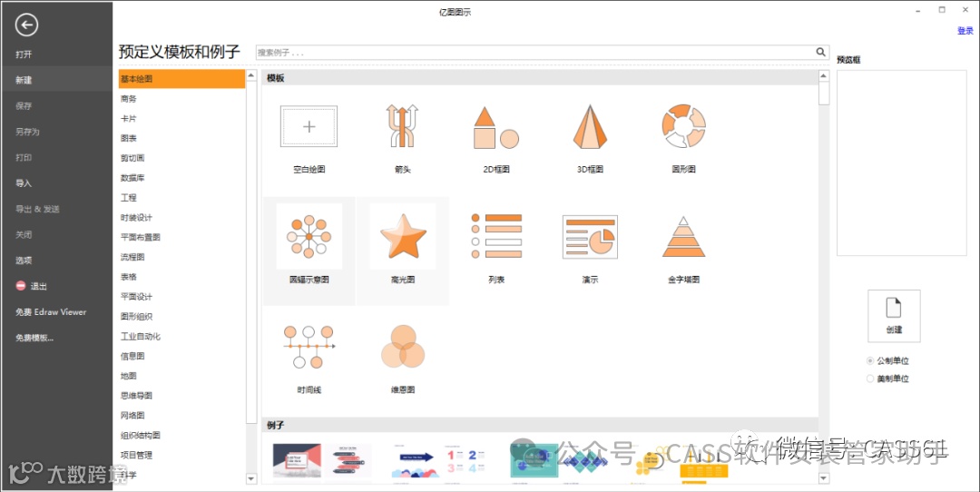Click template pane scroll-down arrow

pyautogui.click(x=824, y=479)
